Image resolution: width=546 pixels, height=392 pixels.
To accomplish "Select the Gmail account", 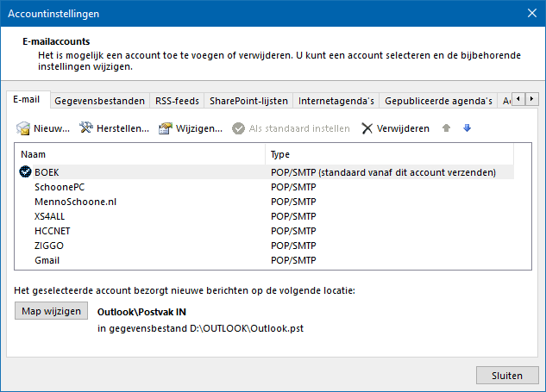I will click(x=267, y=260).
